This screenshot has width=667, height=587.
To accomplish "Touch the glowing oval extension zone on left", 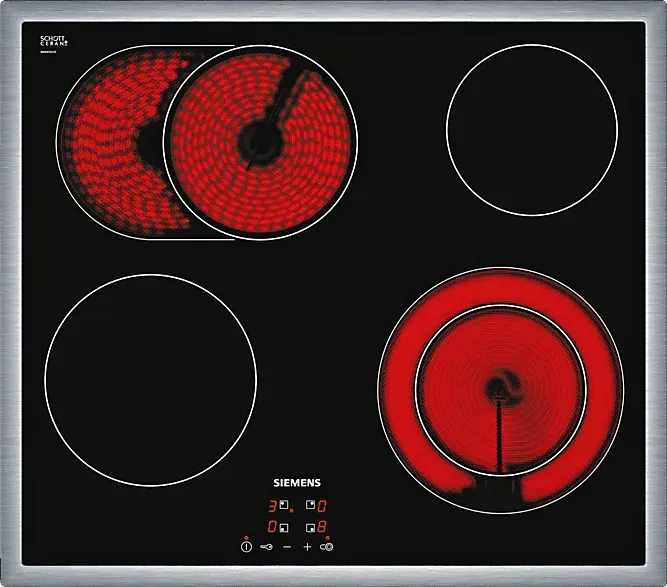I will coord(105,140).
